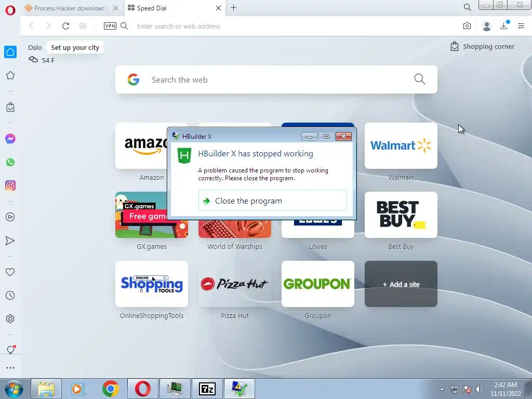This screenshot has width=532, height=399.
Task: Click the magnifier in Google search box
Action: click(x=420, y=79)
